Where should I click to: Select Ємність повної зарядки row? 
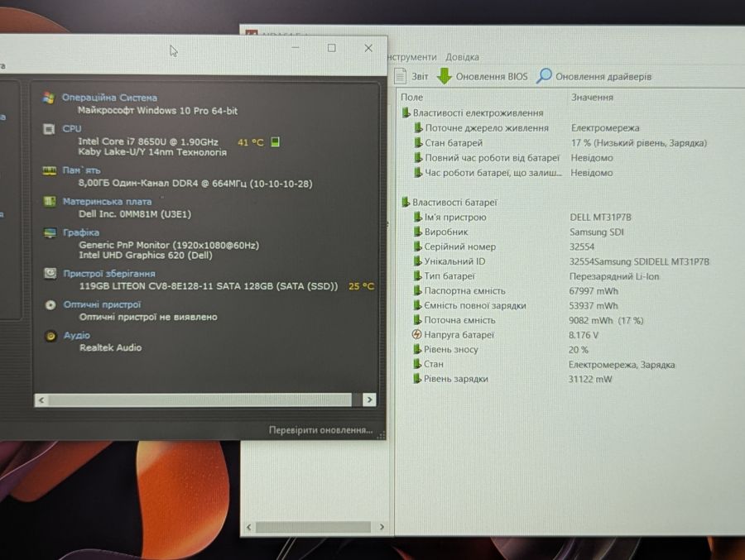coord(515,305)
